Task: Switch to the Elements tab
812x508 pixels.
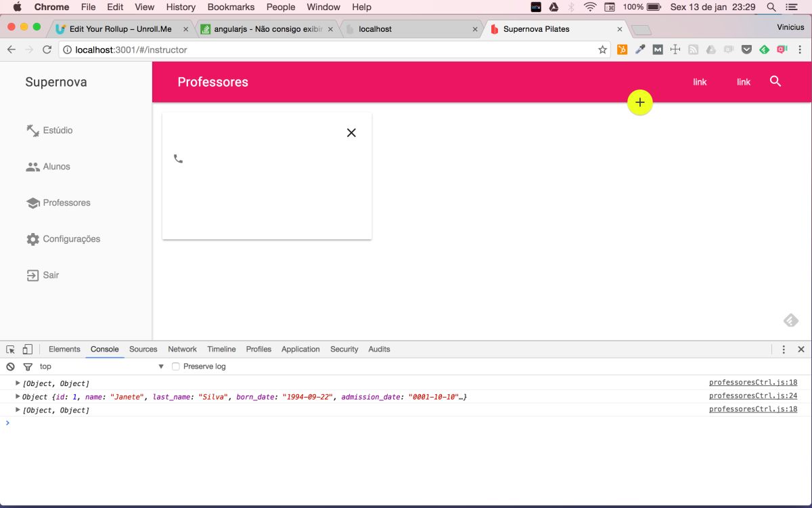Action: [x=64, y=350]
